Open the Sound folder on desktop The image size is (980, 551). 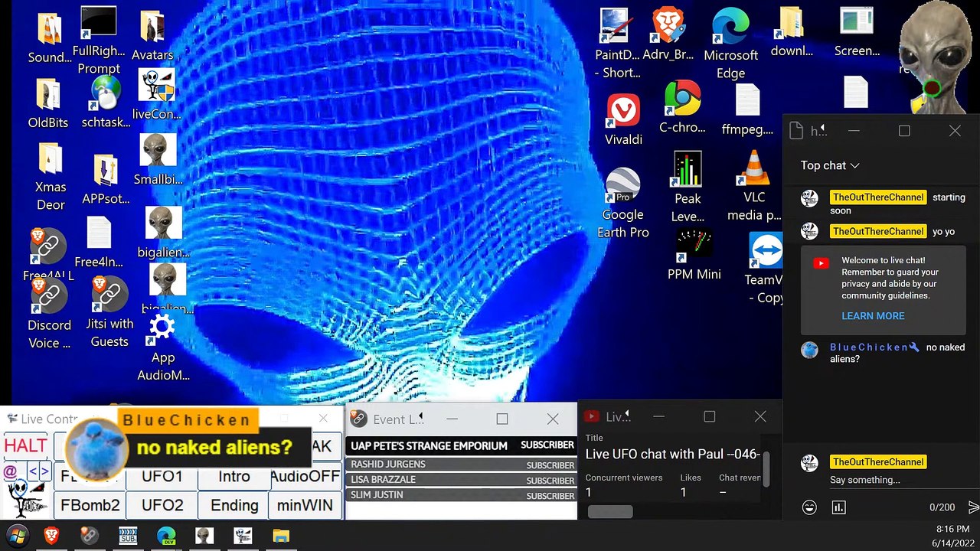pos(50,38)
